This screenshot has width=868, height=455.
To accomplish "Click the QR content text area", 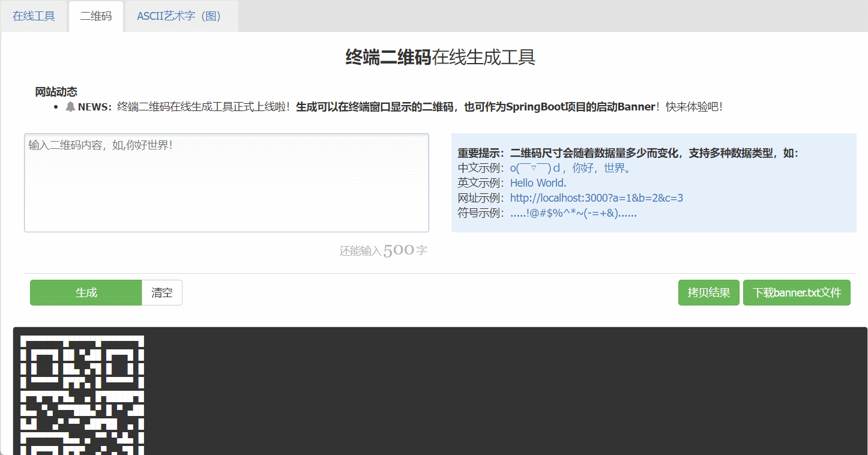I will click(226, 182).
